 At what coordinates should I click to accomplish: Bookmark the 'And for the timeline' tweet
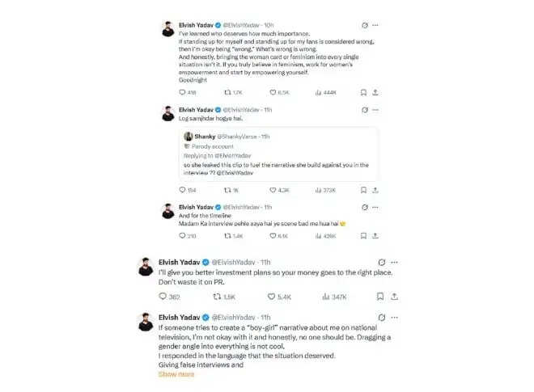(x=363, y=236)
